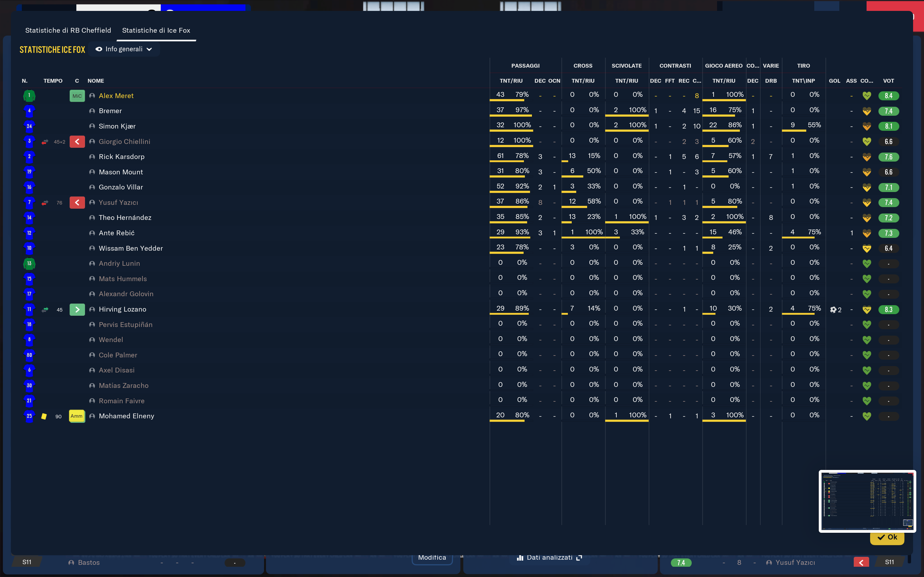This screenshot has height=577, width=924.
Task: Click Mohamed Elneny's yellow card icon
Action: pyautogui.click(x=44, y=416)
